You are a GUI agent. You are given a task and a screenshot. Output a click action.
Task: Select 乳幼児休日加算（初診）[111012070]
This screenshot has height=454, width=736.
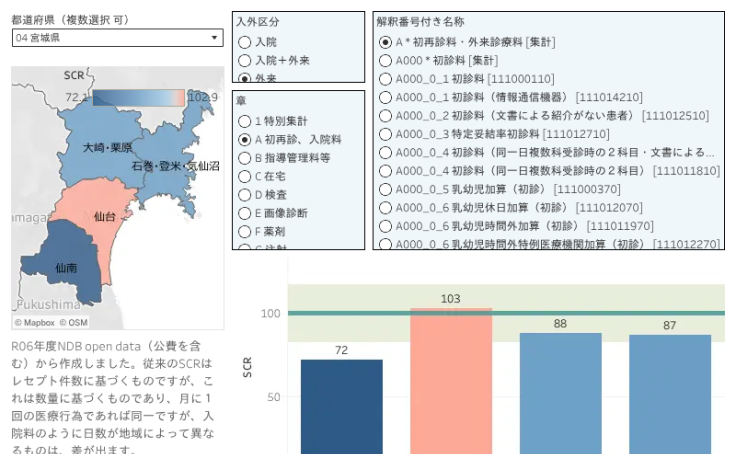tap(385, 208)
